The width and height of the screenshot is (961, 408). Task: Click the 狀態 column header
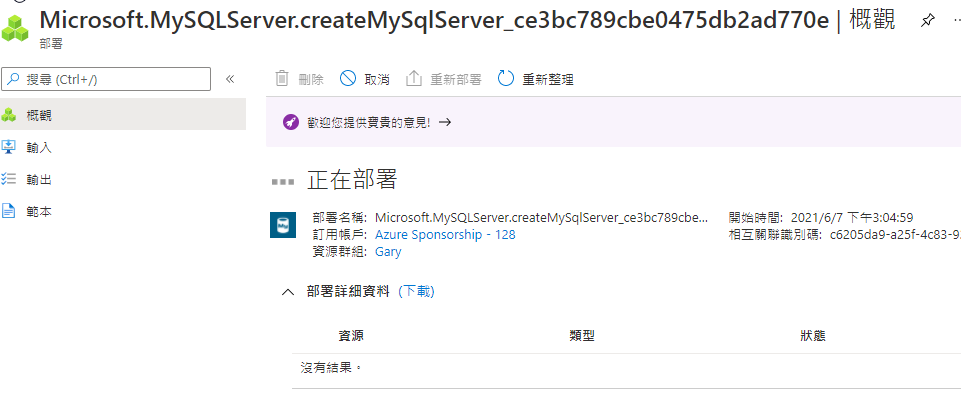click(x=813, y=336)
